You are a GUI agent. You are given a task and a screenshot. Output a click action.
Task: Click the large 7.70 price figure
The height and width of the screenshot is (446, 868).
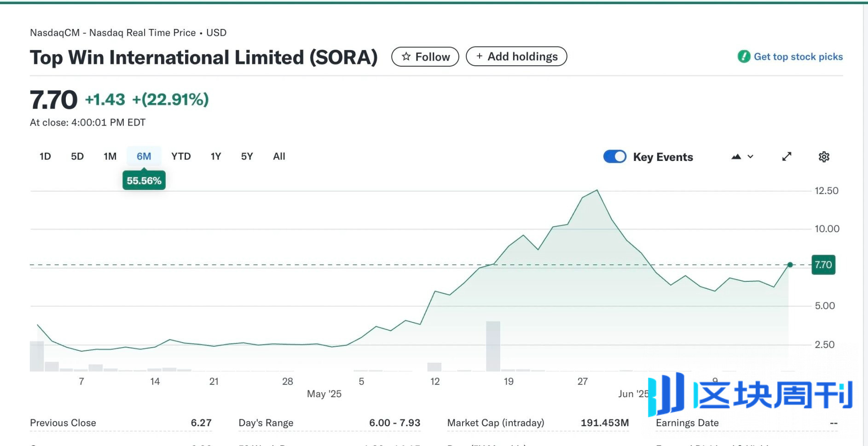tap(53, 100)
